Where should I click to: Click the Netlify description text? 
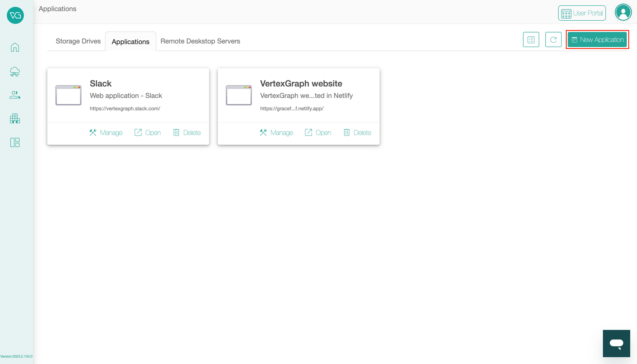(306, 95)
